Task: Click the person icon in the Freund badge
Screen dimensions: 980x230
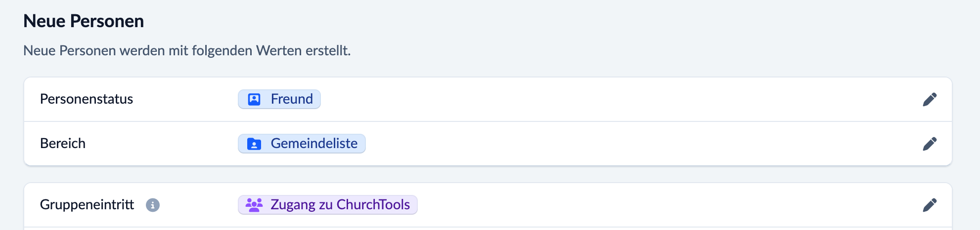Action: [x=254, y=99]
